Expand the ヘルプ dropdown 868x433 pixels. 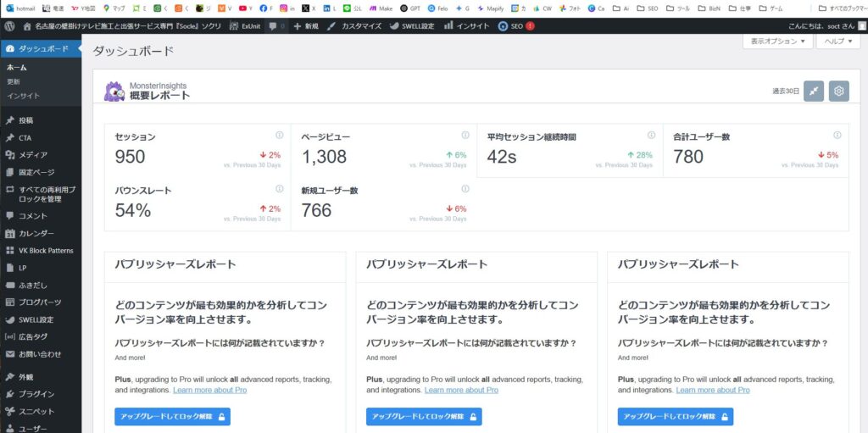click(x=838, y=41)
